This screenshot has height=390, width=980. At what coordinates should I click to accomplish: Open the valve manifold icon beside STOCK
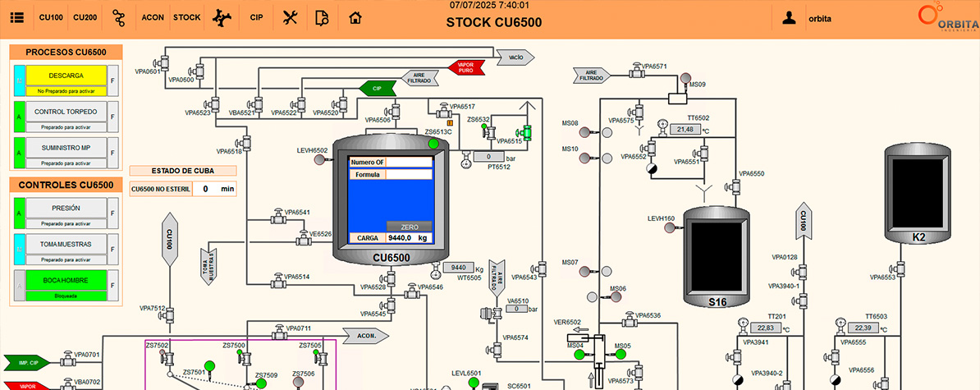pos(222,17)
